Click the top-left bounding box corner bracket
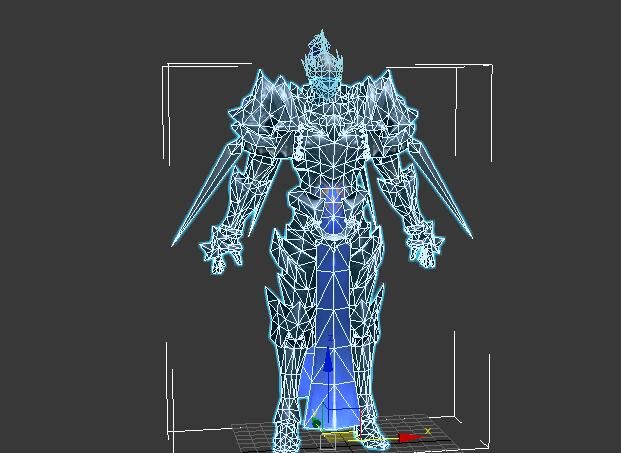Screen dimensions: 621x453 (166, 68)
